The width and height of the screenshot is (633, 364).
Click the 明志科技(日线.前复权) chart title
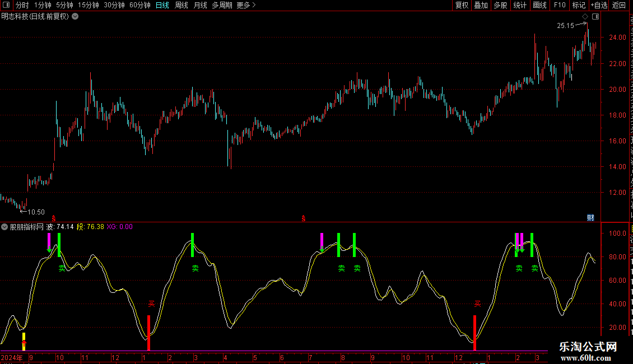pos(35,17)
